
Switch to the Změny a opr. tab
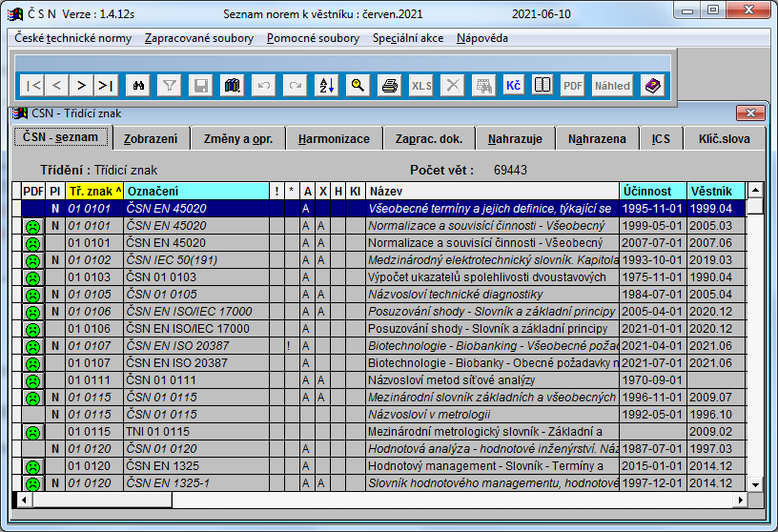(238, 139)
